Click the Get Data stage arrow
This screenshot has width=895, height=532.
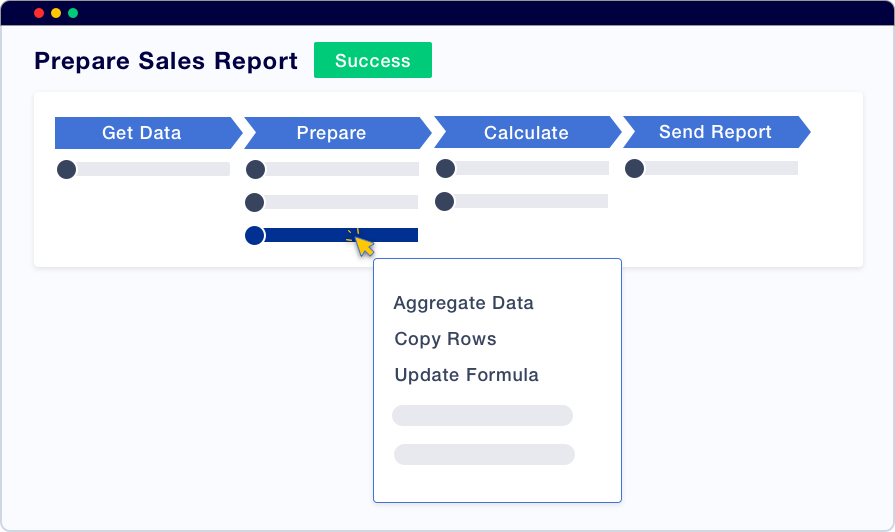(x=142, y=132)
